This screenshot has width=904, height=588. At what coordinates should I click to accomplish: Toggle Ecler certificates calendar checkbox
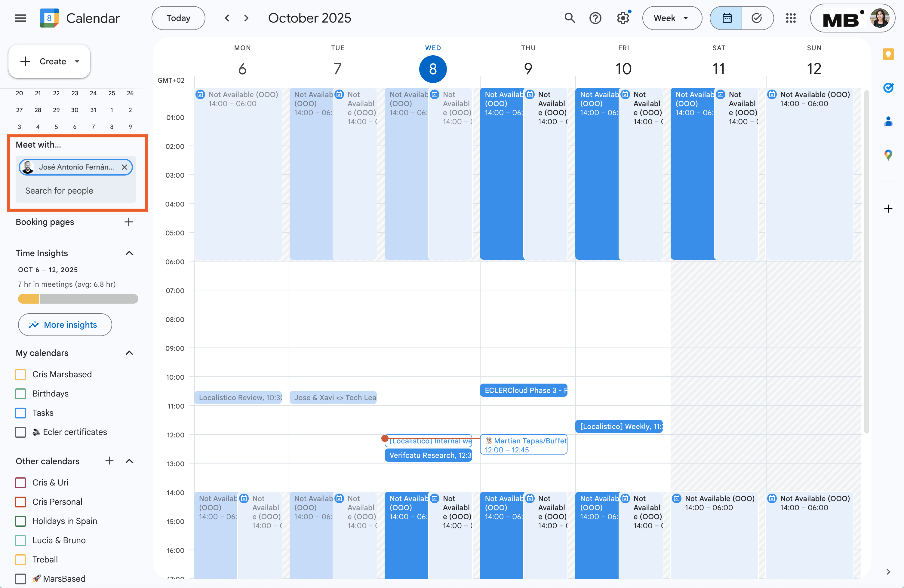click(x=20, y=432)
